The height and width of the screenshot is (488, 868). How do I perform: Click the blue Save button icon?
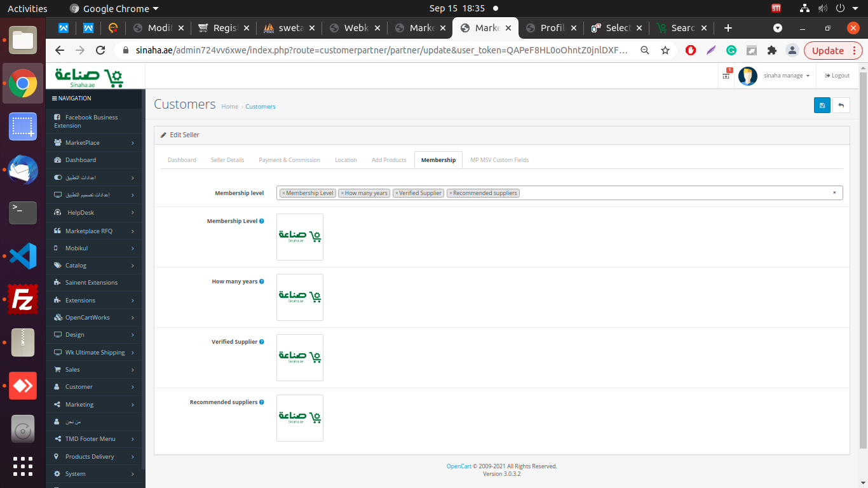point(822,105)
